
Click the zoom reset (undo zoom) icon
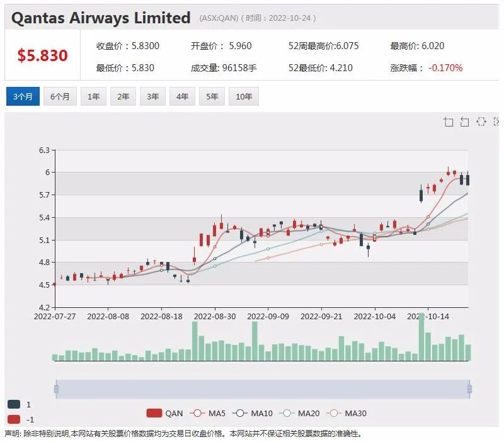[x=464, y=122]
